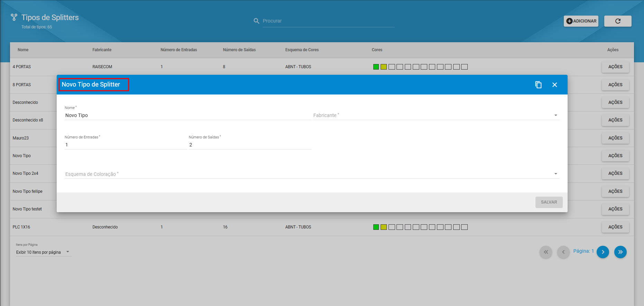644x306 pixels.
Task: Open AÇÕES for the Desconhecido x8 row
Action: (x=615, y=120)
